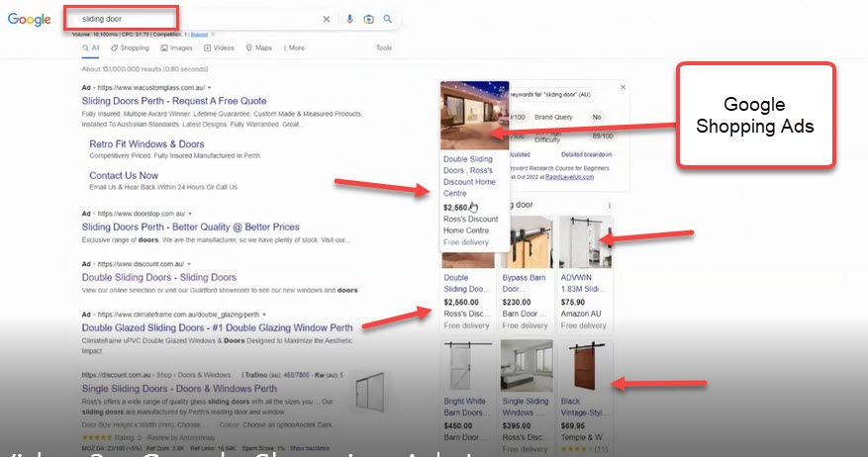Open the 'Contact Us Now' sitelink
Image resolution: width=868 pixels, height=457 pixels.
pos(124,175)
